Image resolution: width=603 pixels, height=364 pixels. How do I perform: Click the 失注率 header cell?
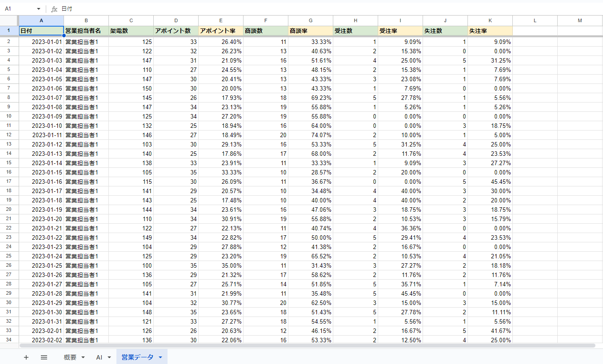pos(490,31)
